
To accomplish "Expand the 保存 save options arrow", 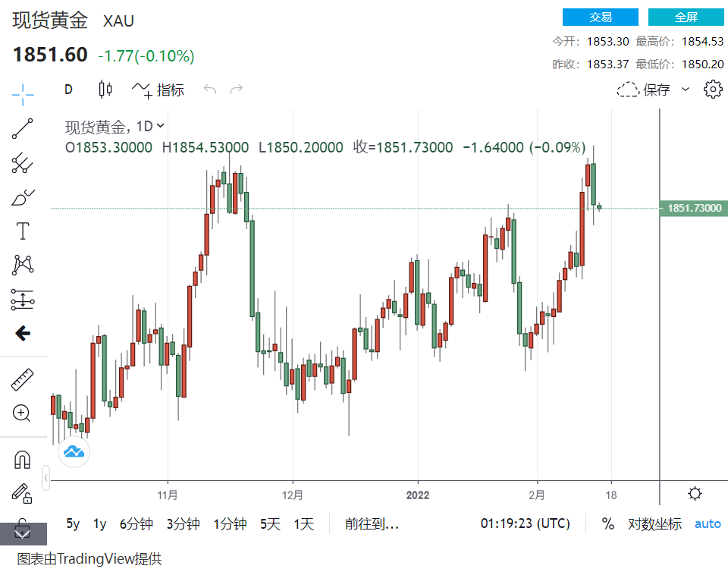I will click(686, 90).
